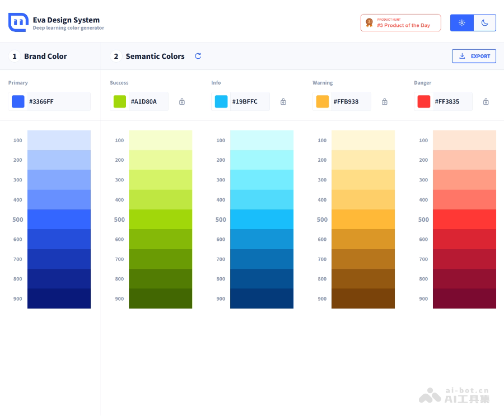Click the EXPORT button

point(474,56)
